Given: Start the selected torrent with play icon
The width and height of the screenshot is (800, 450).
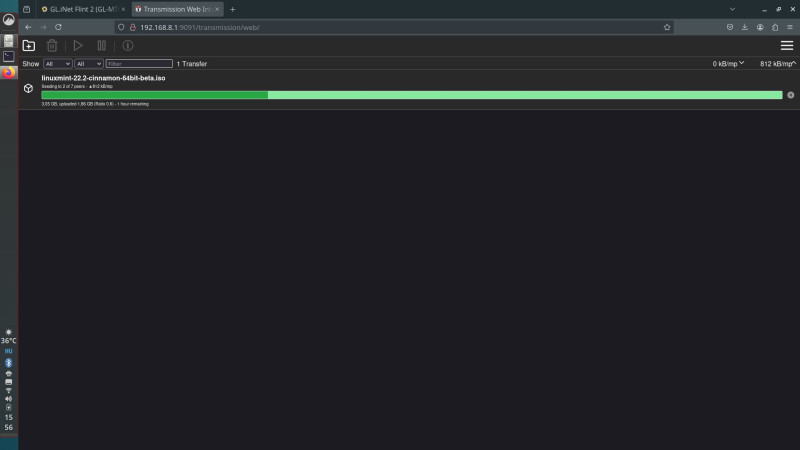Looking at the screenshot, I should [x=78, y=46].
